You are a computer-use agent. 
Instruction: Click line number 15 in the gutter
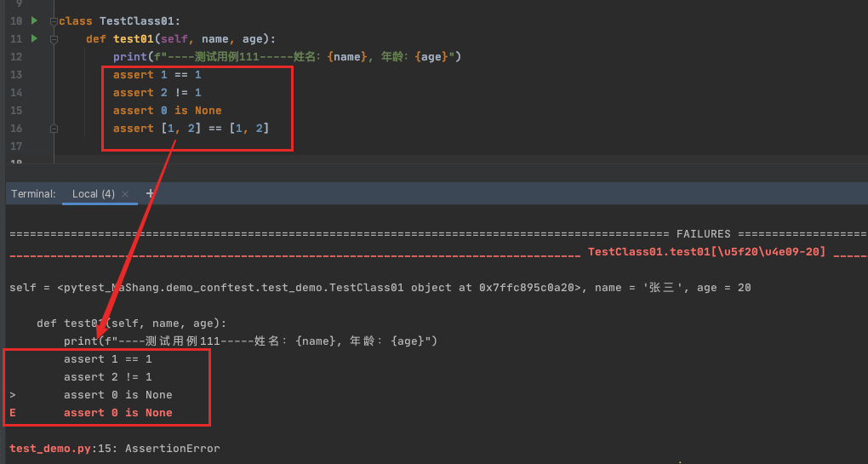click(x=16, y=111)
